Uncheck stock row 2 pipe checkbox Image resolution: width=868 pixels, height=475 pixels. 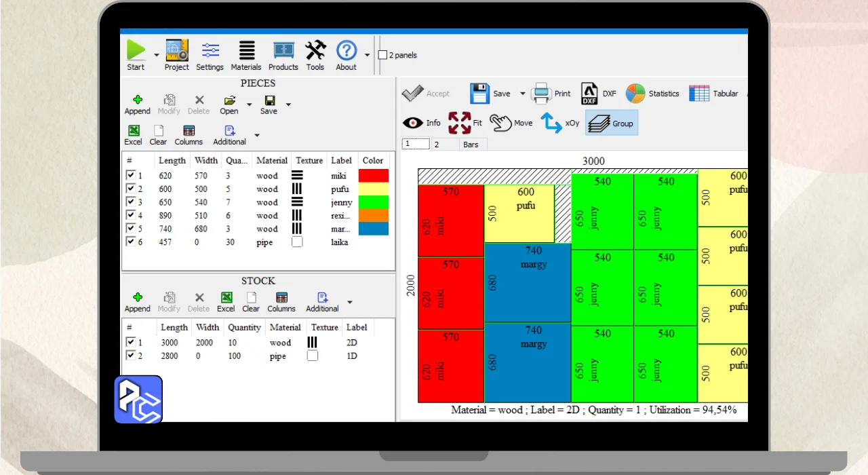pyautogui.click(x=130, y=356)
